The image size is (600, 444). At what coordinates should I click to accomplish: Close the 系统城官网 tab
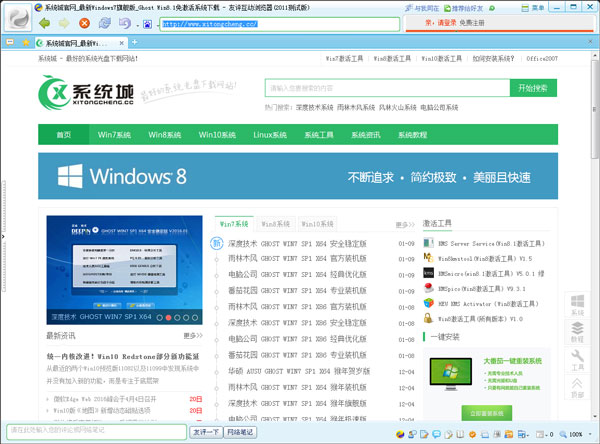click(x=121, y=43)
